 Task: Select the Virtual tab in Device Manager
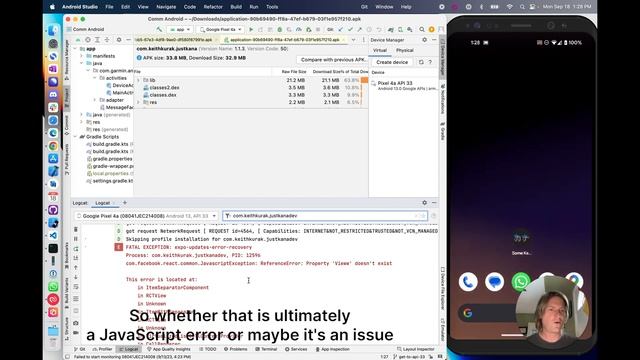[380, 50]
